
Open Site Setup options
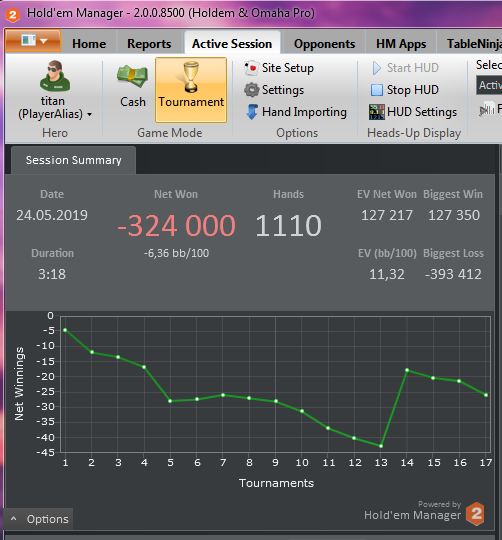click(x=279, y=68)
